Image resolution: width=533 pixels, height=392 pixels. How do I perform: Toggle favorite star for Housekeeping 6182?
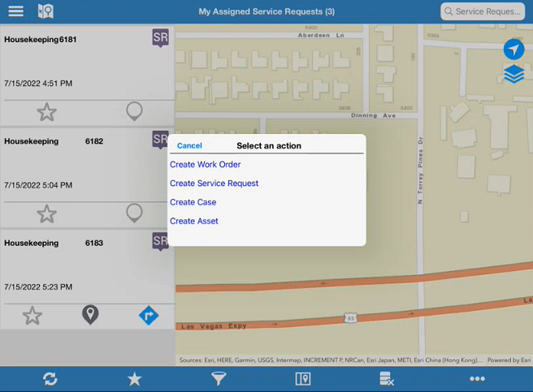coord(46,213)
